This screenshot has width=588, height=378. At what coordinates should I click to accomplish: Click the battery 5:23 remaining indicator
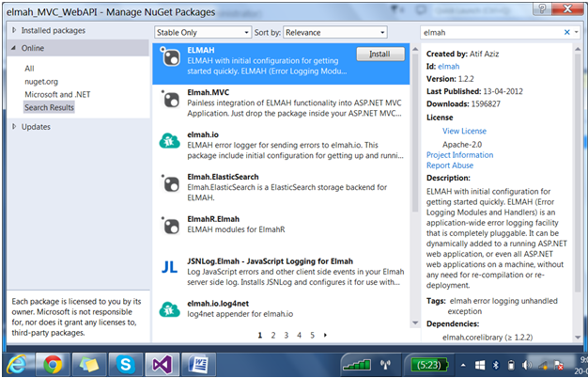point(428,365)
